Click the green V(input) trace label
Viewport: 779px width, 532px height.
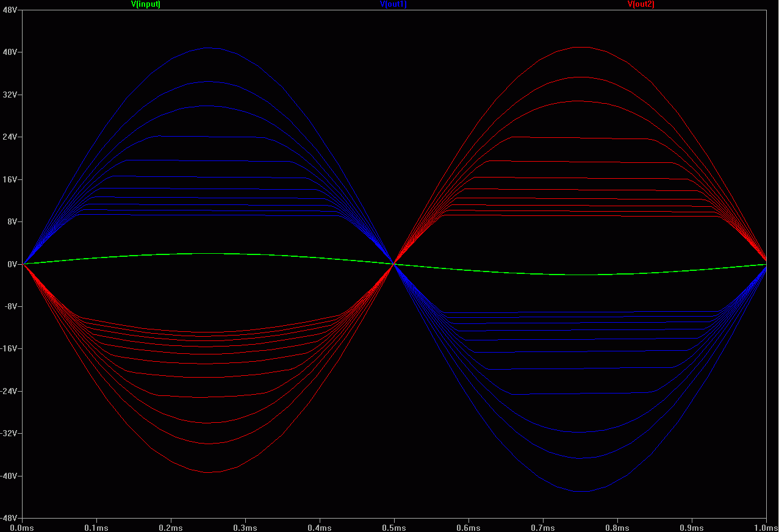point(146,4)
